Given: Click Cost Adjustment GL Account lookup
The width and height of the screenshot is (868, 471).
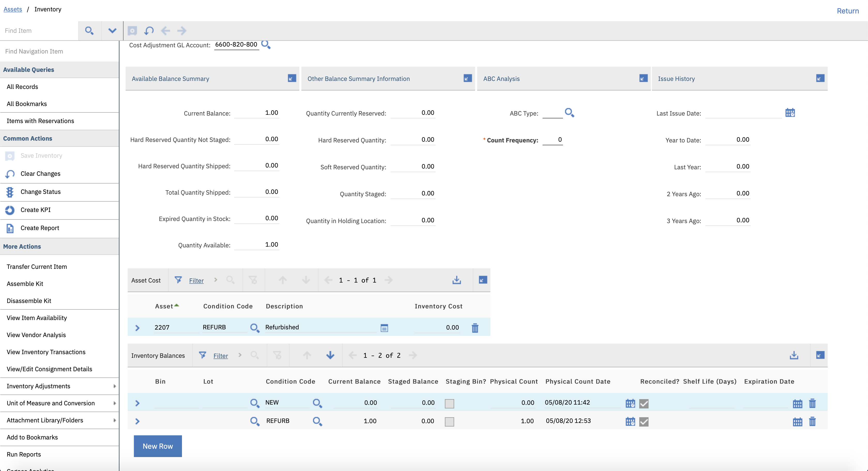Looking at the screenshot, I should (266, 44).
